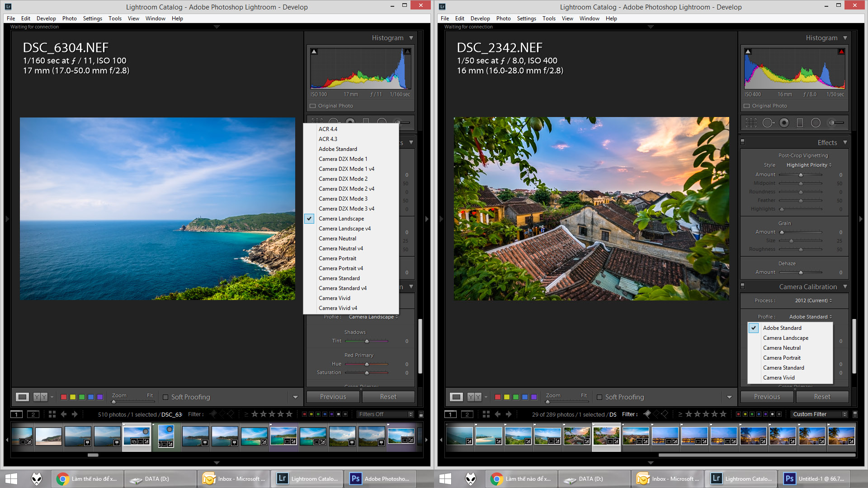Image resolution: width=868 pixels, height=488 pixels.
Task: Open toolbar options arrow in left window
Action: pyautogui.click(x=295, y=397)
